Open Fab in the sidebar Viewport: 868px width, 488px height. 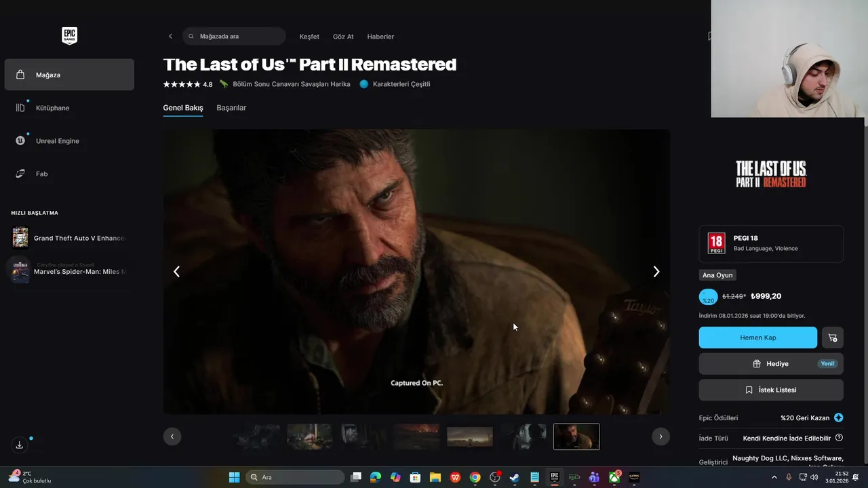(x=69, y=174)
